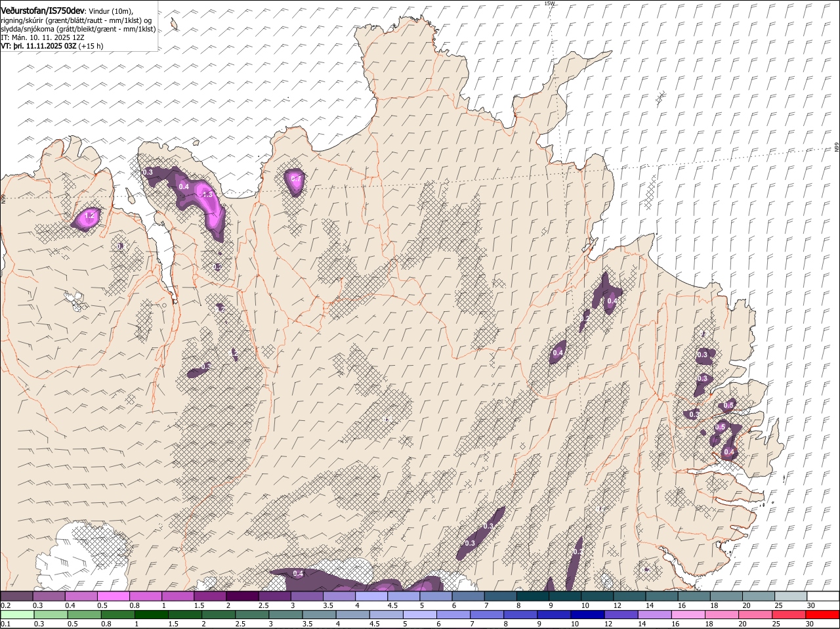Click the magenta swatch at 1 in the upper legend

coord(178,596)
